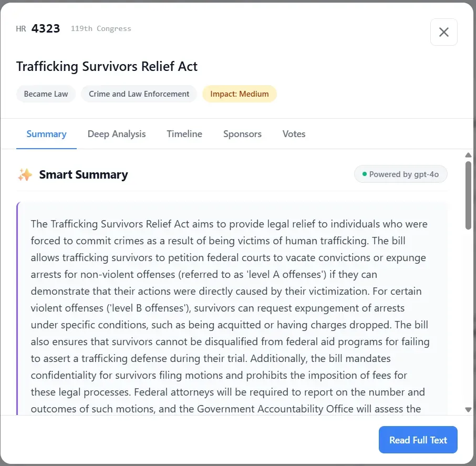Viewport: 476px width, 466px height.
Task: Click the scrollbar up arrow
Action: coord(468,154)
